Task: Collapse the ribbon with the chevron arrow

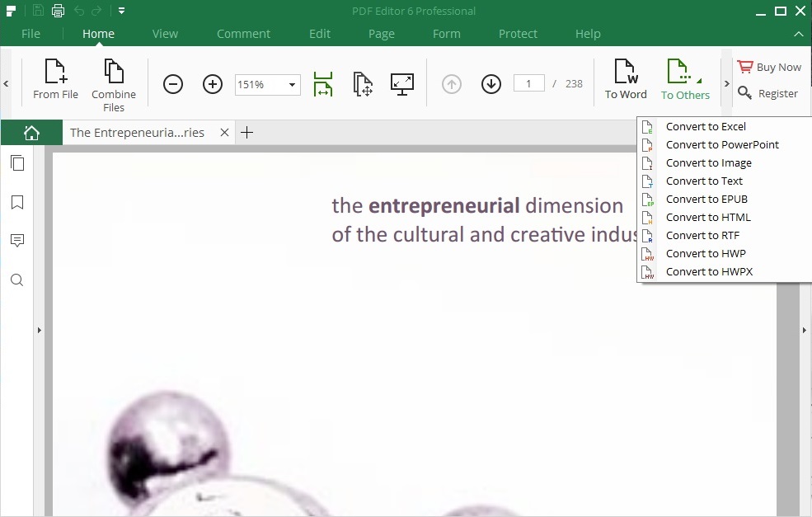Action: point(798,35)
